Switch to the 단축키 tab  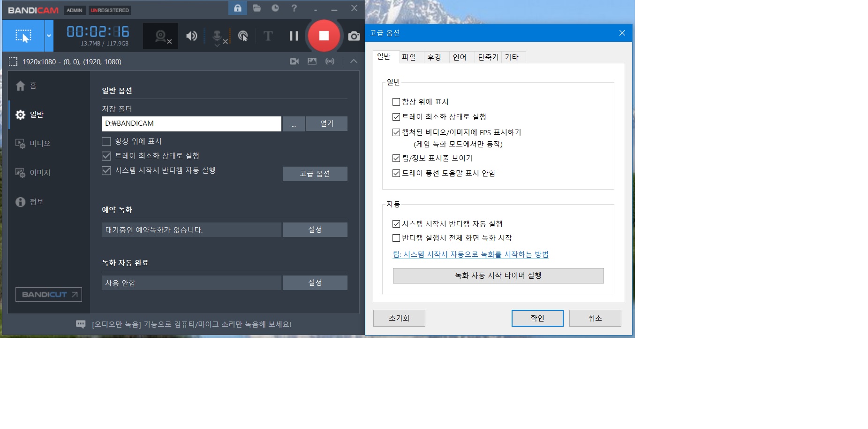[488, 57]
